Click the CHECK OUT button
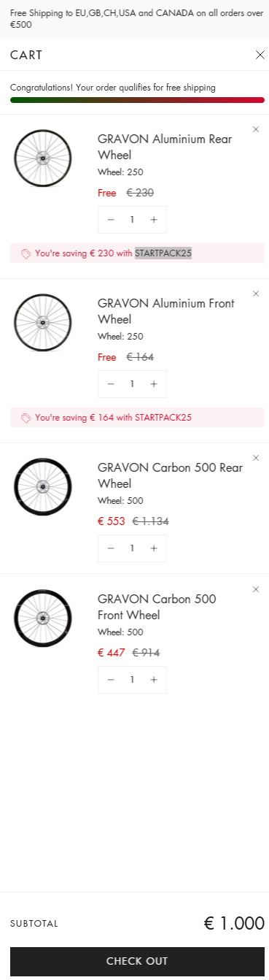This screenshot has width=269, height=980. (x=137, y=961)
